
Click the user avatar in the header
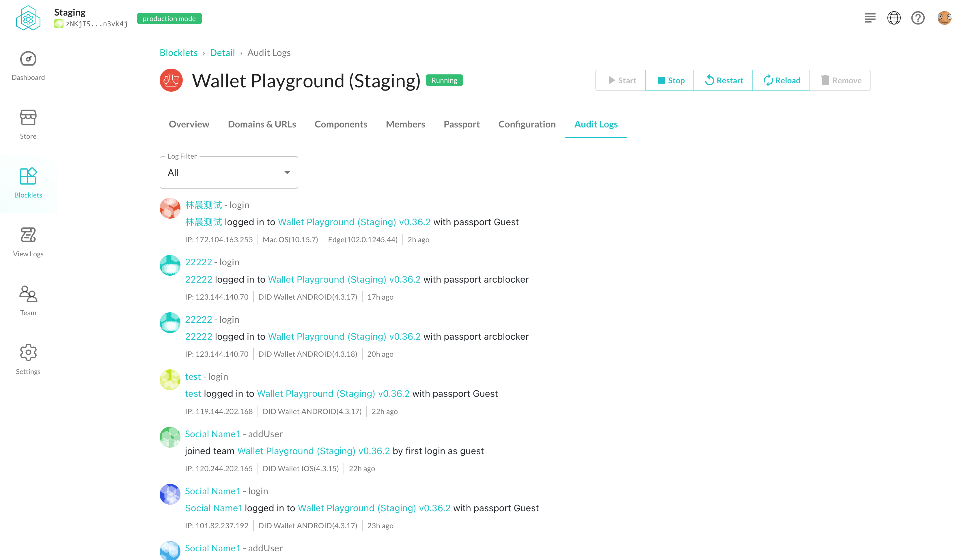(x=944, y=18)
